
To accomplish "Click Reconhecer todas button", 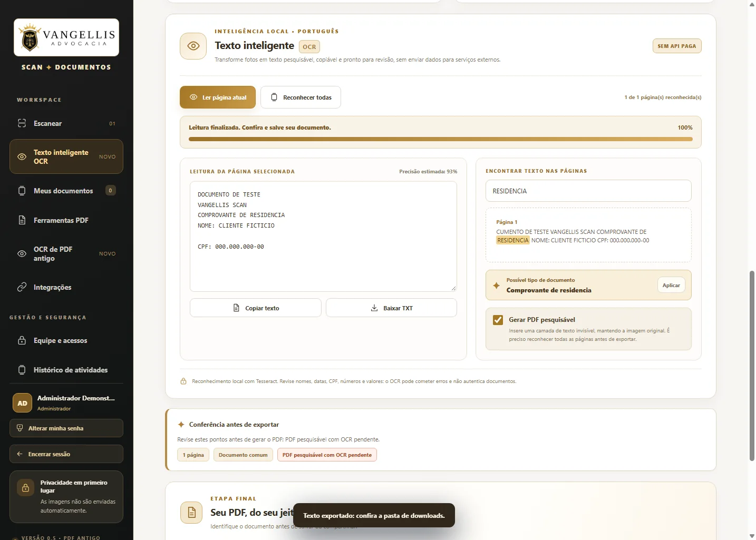I will pyautogui.click(x=301, y=97).
